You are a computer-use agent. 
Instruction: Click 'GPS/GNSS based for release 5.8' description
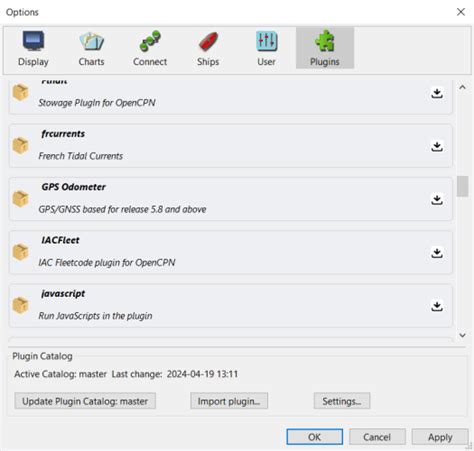click(122, 209)
